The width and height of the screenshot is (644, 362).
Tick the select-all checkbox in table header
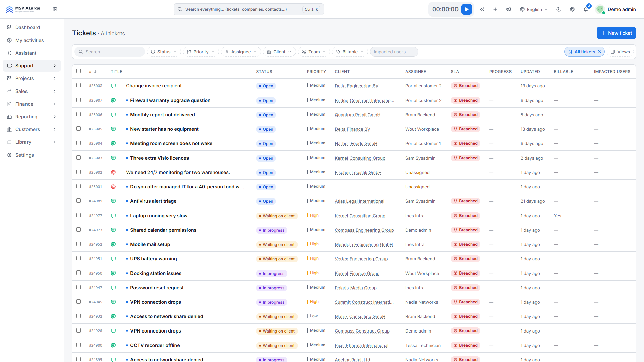coord(79,71)
